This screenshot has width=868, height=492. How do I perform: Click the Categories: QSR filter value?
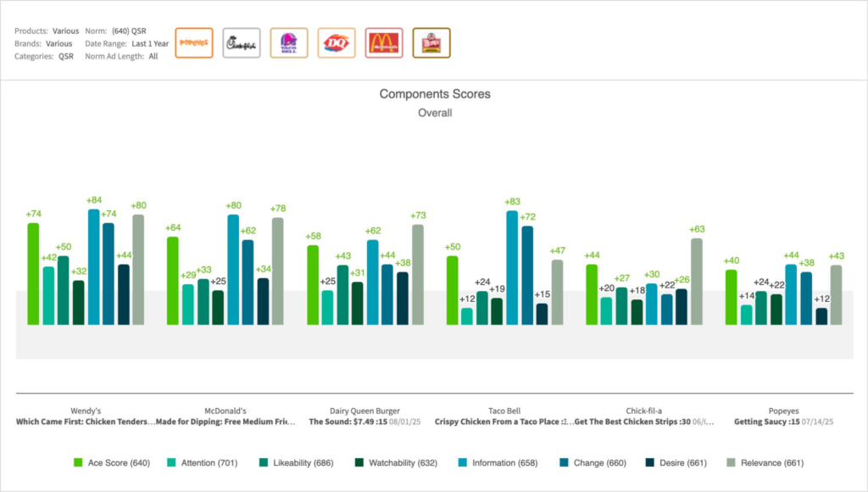(66, 56)
